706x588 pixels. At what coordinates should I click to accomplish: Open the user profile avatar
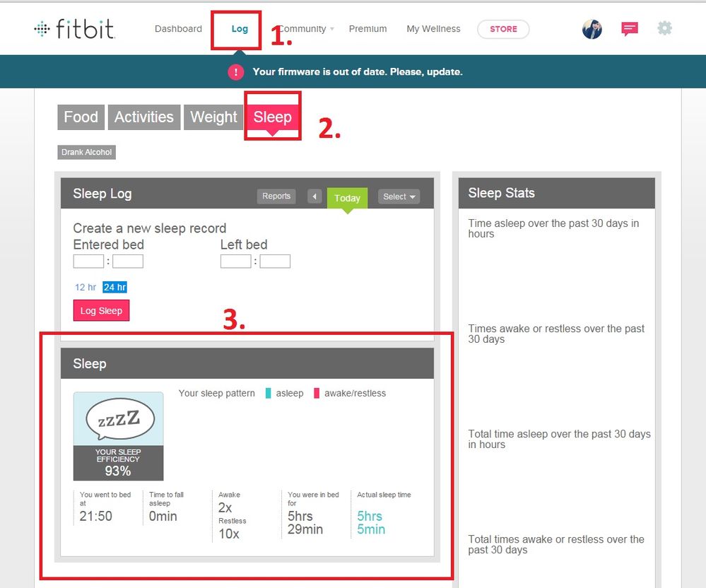(592, 29)
